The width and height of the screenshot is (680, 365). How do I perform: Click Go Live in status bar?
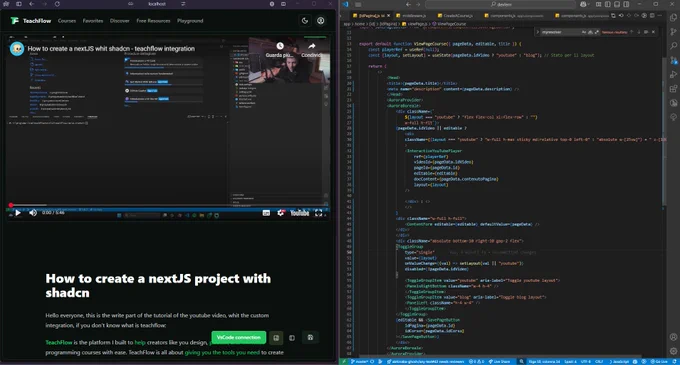[x=659, y=362]
